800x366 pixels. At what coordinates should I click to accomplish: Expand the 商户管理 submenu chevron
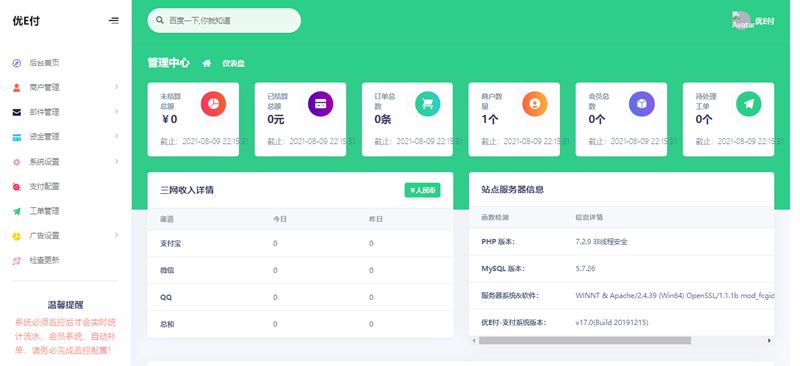(x=116, y=87)
